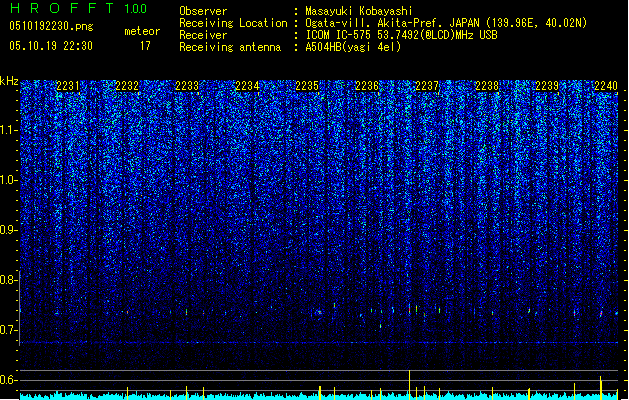Select the ICOM IC-575 receiver value
Screen dimensions: 629x400
(401, 35)
